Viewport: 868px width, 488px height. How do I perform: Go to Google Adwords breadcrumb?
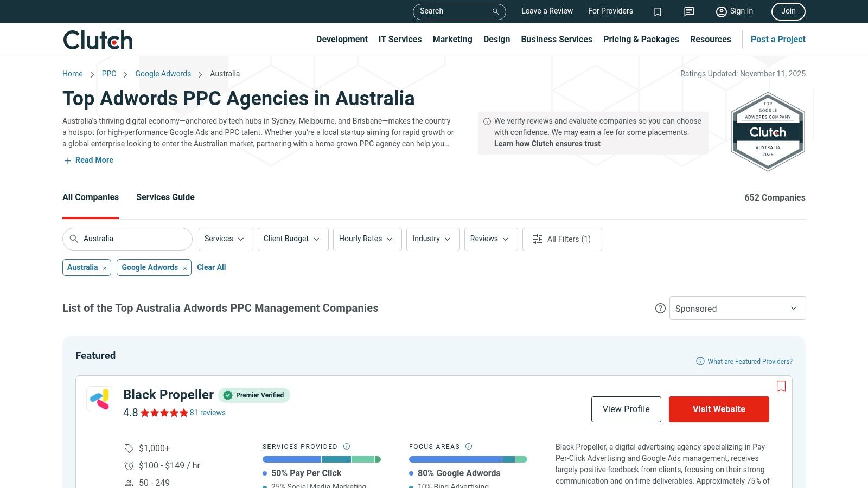coord(163,74)
